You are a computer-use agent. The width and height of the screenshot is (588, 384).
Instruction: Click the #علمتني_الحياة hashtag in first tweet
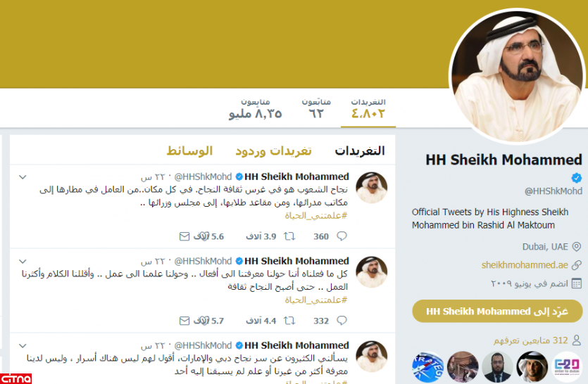(x=315, y=215)
